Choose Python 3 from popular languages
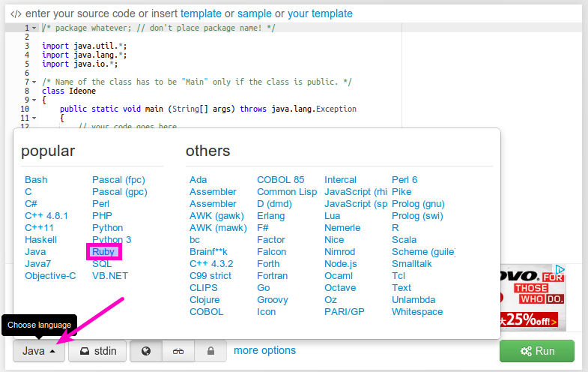 [x=112, y=240]
